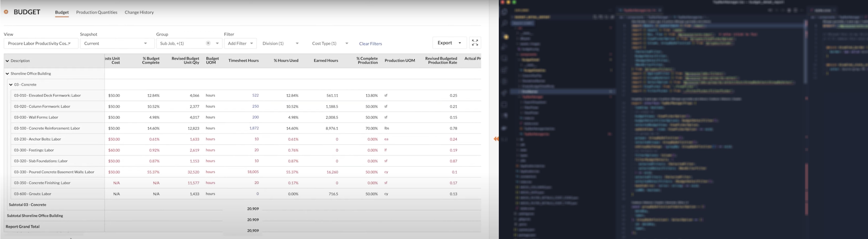Click the $60.00 unit cost for Footings
The width and height of the screenshot is (868, 239).
coord(114,150)
